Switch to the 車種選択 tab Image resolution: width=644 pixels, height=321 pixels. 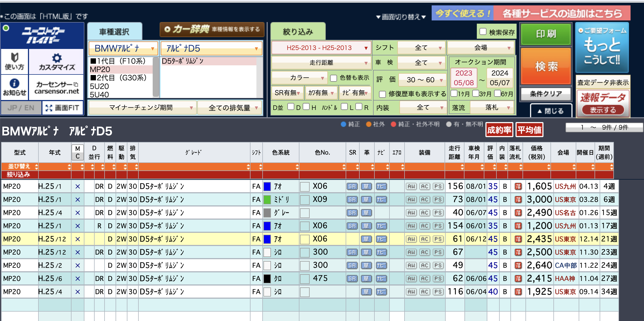(115, 32)
